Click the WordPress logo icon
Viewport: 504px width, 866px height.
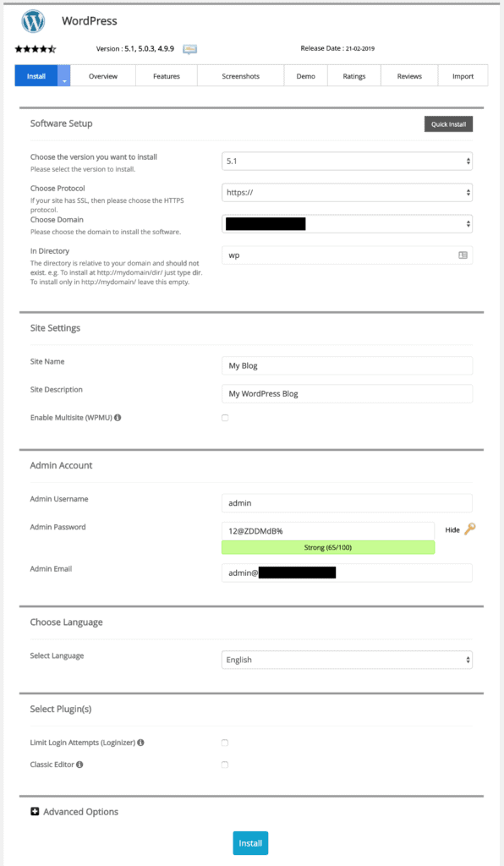coord(33,21)
